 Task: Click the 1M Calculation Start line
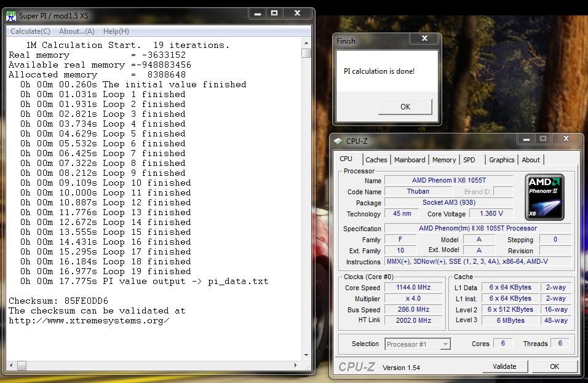(x=127, y=45)
